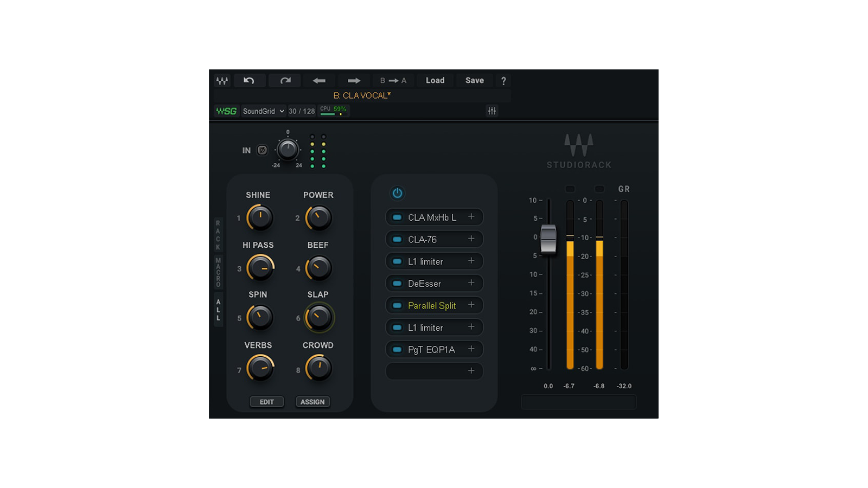The width and height of the screenshot is (868, 488).
Task: Switch to the ALL view tab
Action: pos(218,310)
